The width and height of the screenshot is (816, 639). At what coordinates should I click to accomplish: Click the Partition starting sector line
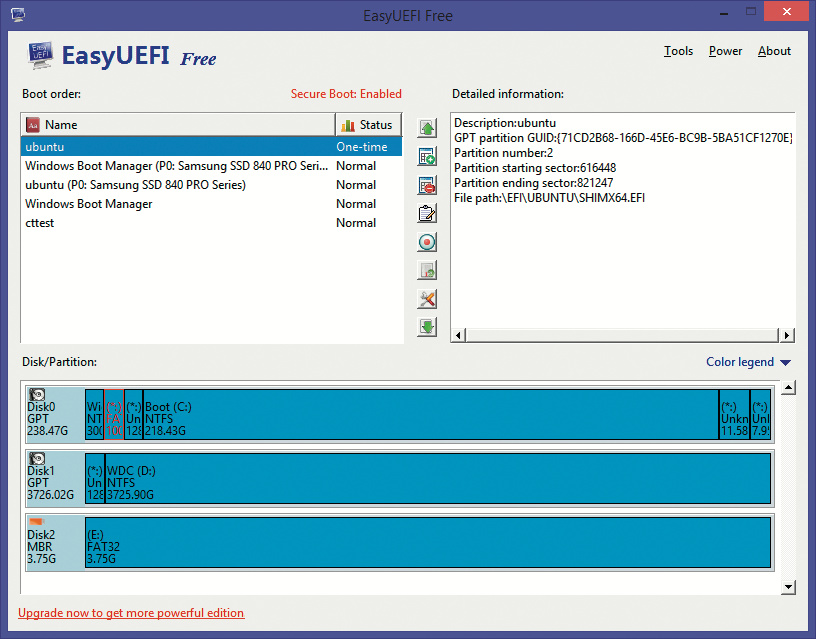coord(535,168)
